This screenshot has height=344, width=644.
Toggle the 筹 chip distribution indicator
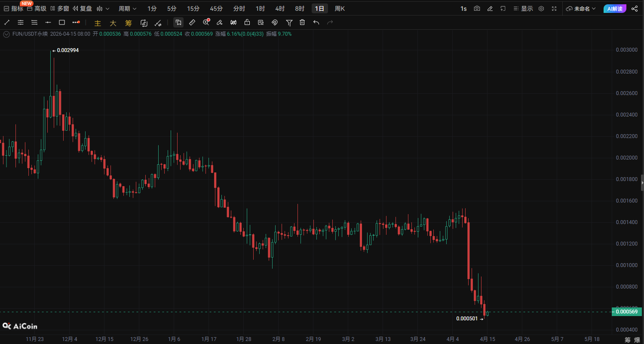click(x=129, y=23)
